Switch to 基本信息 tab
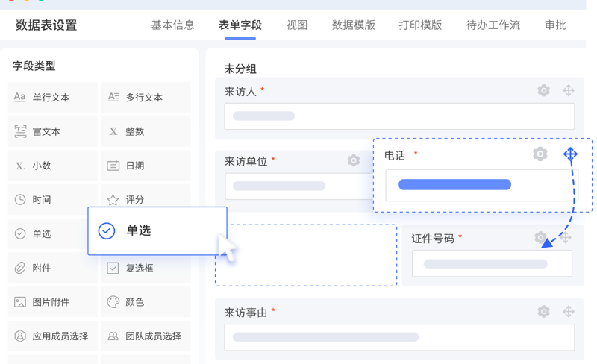 [172, 25]
